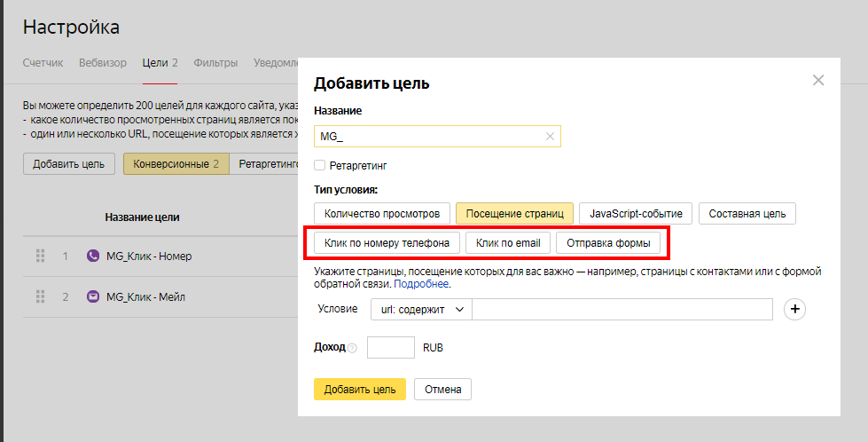868x442 pixels.
Task: Choose Клик по номеру телефона condition
Action: click(x=387, y=242)
